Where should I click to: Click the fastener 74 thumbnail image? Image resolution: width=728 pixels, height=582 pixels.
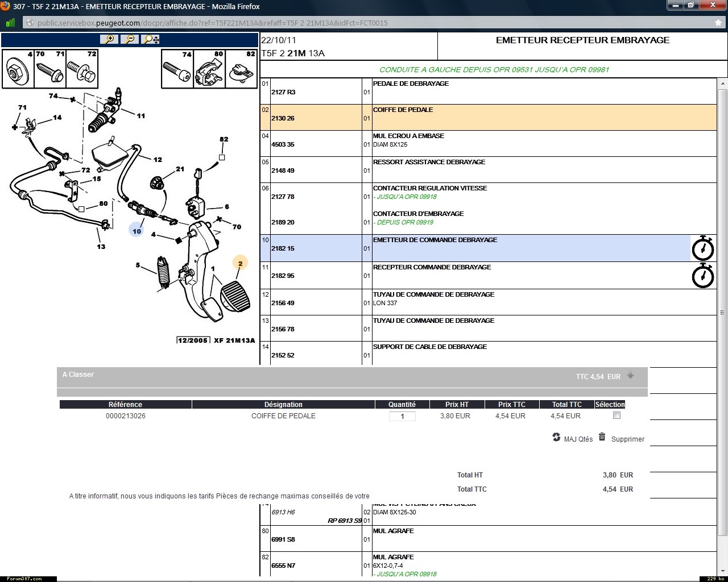[177, 69]
